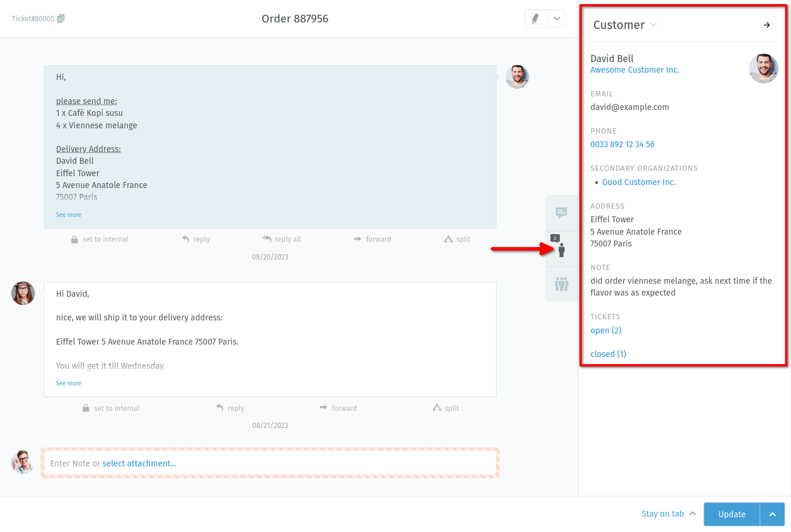
Task: View the customer's open (2) tickets
Action: pyautogui.click(x=605, y=330)
